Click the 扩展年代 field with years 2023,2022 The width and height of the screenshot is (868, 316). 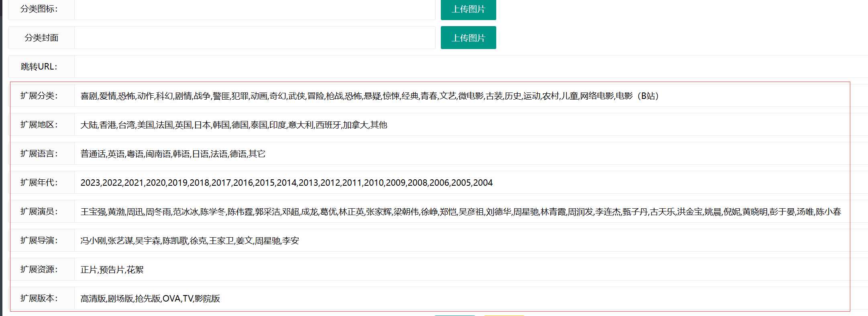[x=462, y=183]
